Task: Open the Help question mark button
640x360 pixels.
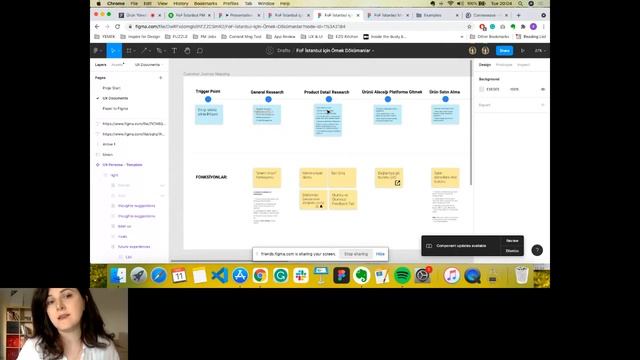Action: click(x=537, y=250)
